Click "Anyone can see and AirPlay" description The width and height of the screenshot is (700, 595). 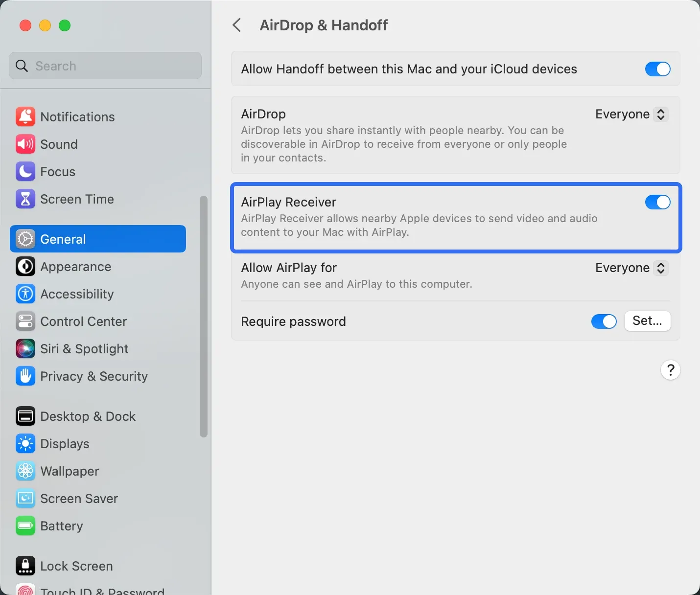click(356, 284)
